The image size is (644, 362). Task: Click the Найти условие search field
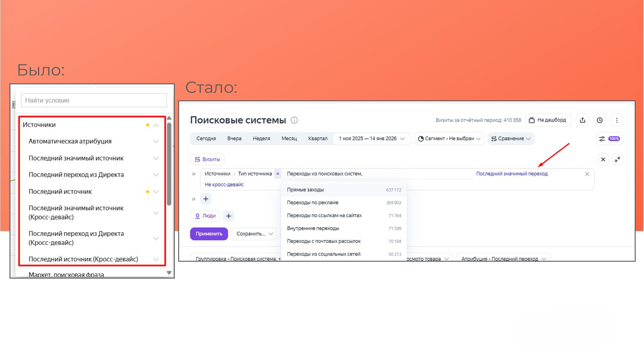tap(94, 100)
